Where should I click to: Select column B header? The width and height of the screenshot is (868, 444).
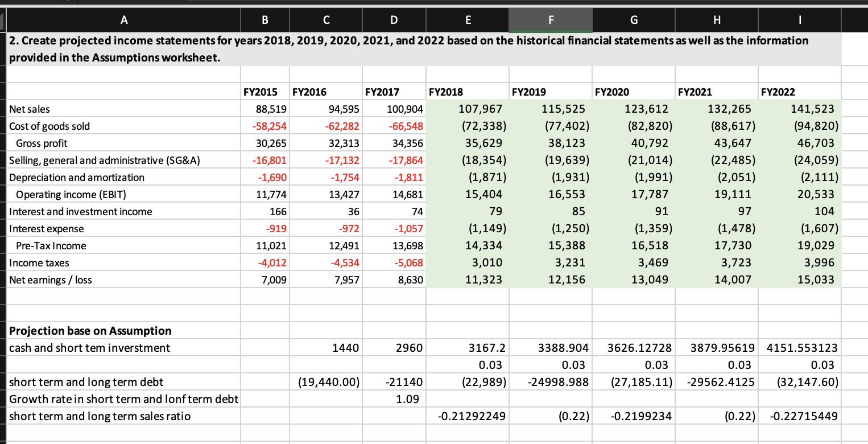(264, 21)
